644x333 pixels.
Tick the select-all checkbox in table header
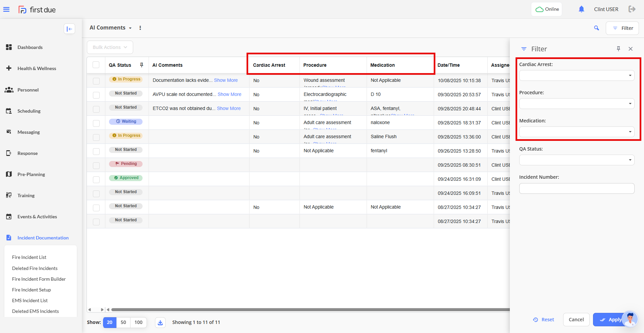pos(96,65)
